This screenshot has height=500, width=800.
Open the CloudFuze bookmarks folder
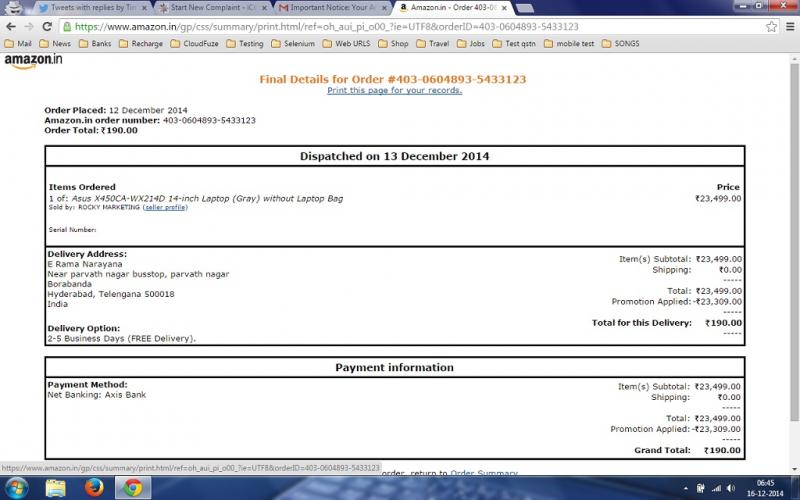click(x=194, y=43)
